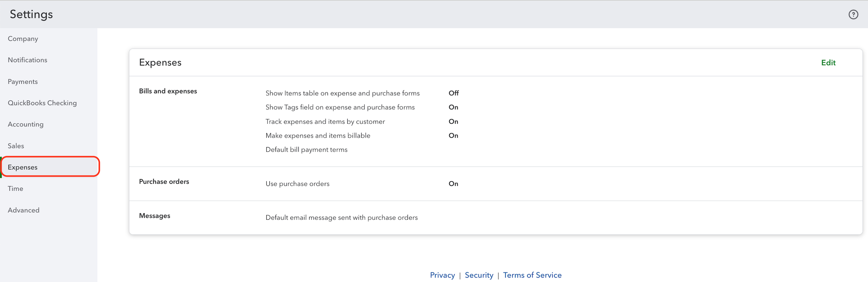Open QuickBooks Checking settings
This screenshot has width=868, height=282.
tap(42, 103)
